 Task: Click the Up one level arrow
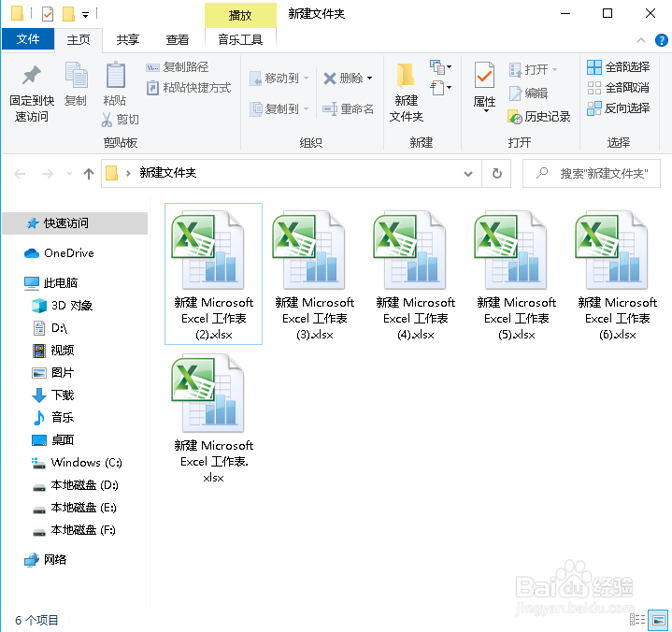[88, 174]
